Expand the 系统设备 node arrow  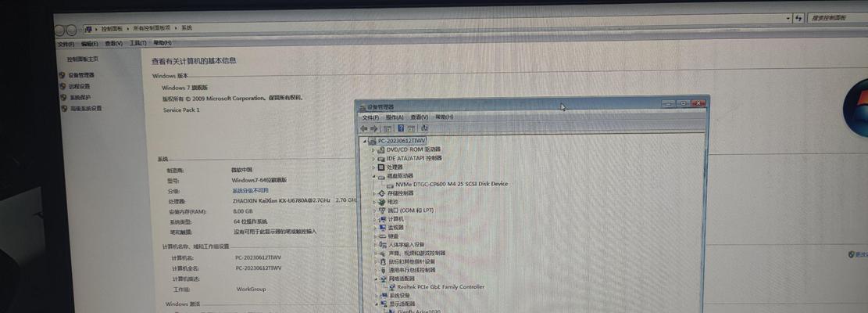(x=377, y=296)
